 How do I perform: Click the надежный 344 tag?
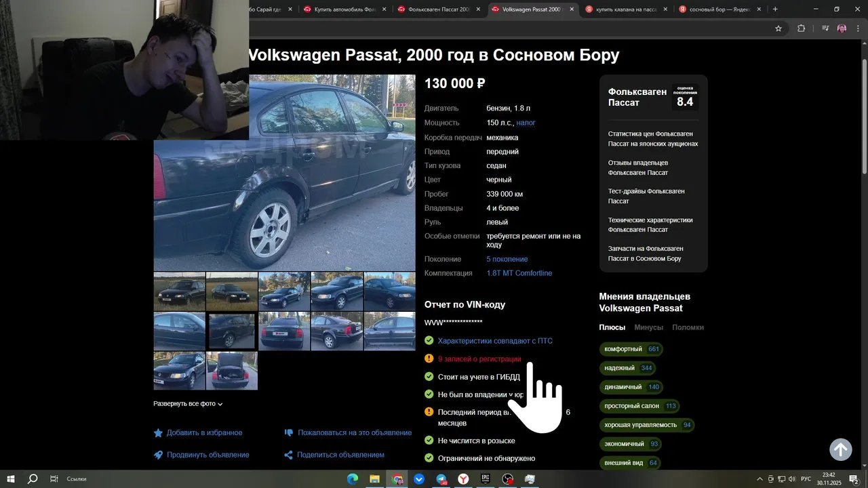[x=627, y=368]
